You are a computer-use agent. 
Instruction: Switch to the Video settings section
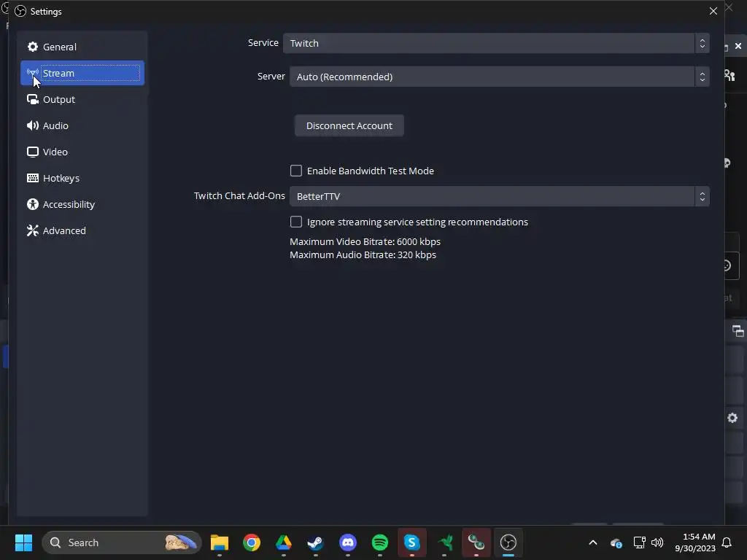pos(82,152)
